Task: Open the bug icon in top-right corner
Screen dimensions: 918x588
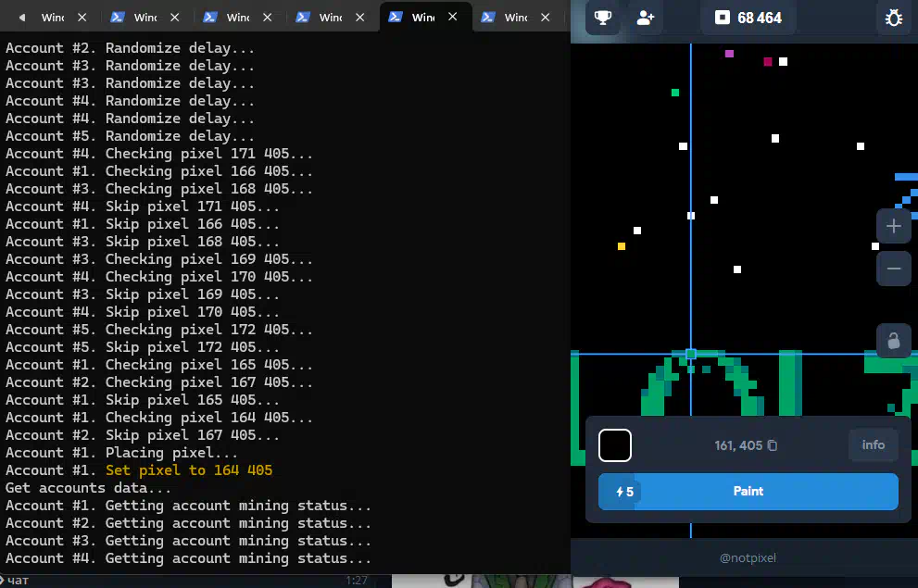Action: (894, 18)
